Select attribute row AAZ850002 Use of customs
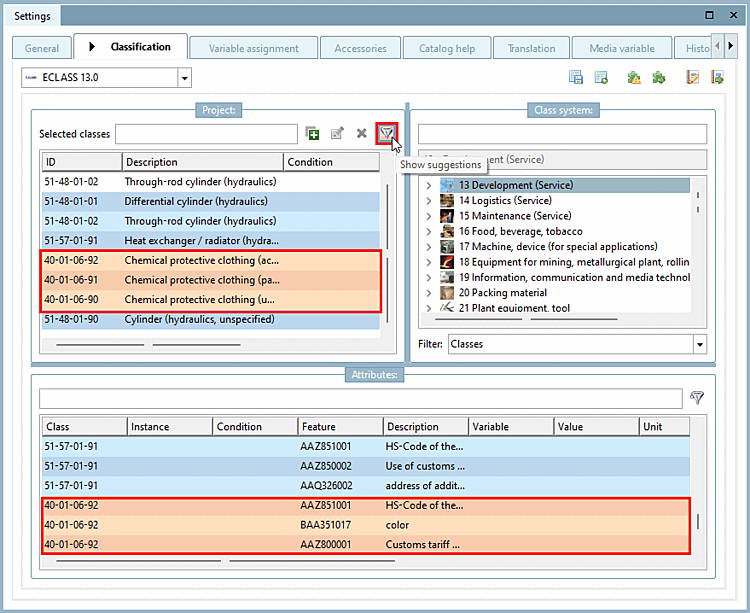This screenshot has height=613, width=750. click(x=366, y=466)
